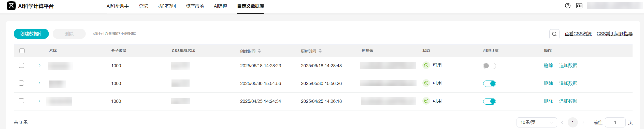Click the page jump number field
Image resolution: width=644 pixels, height=129 pixels.
(615, 122)
